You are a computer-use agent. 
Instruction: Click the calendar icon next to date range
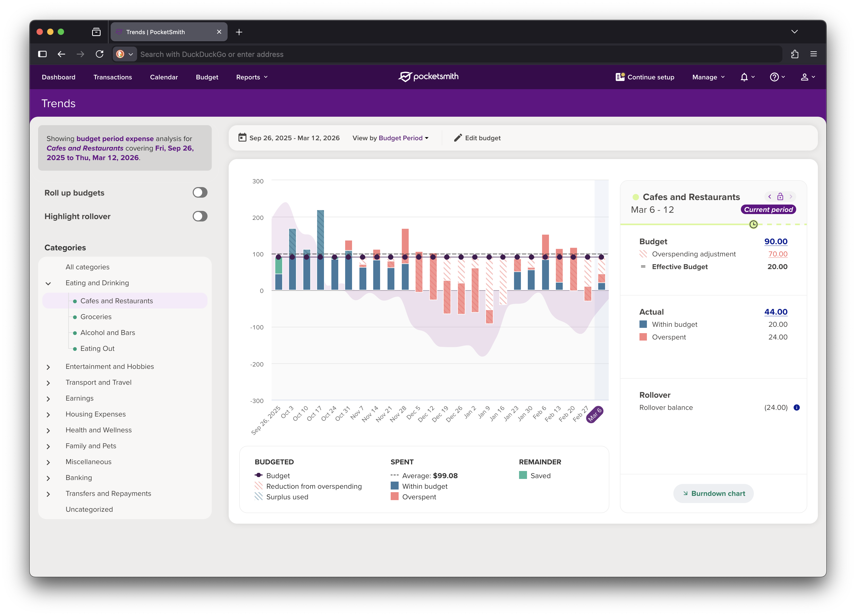point(242,138)
